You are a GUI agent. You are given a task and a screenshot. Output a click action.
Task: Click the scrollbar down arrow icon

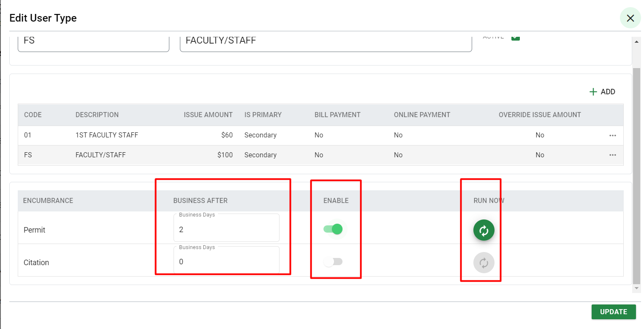637,288
